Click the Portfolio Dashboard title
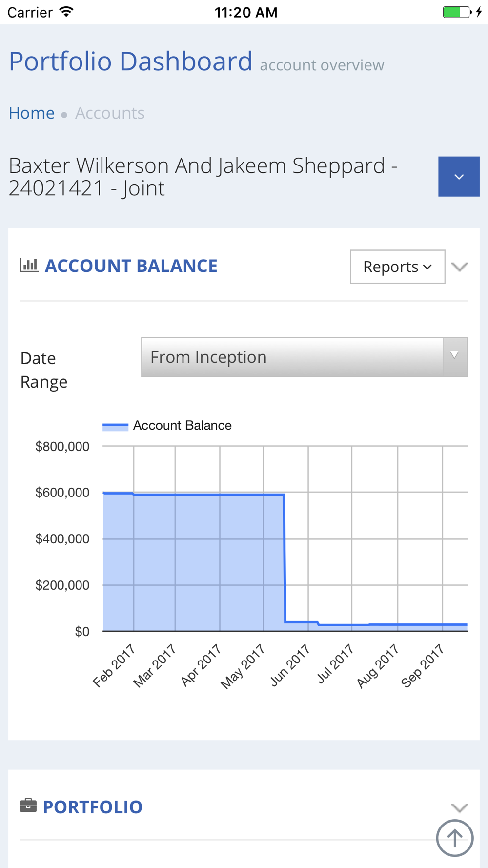This screenshot has height=868, width=488. [x=131, y=62]
